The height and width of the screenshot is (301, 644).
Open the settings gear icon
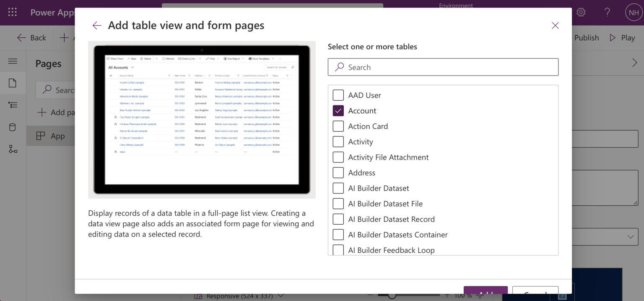(x=581, y=12)
